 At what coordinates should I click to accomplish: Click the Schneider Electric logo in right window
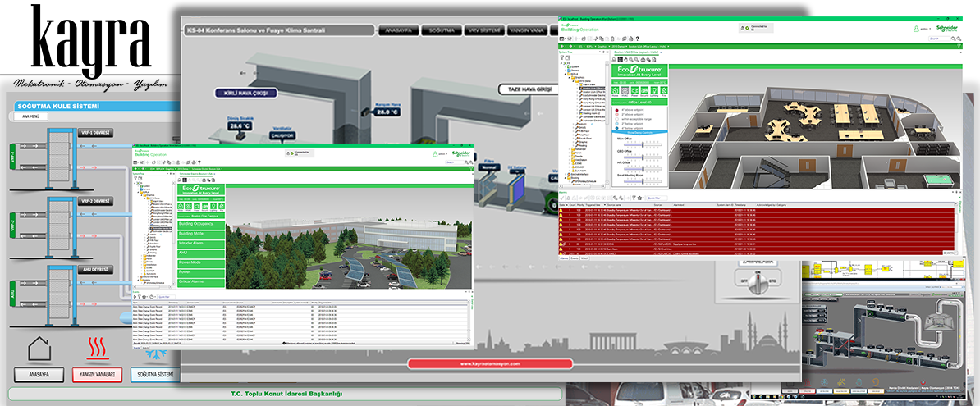pyautogui.click(x=949, y=28)
